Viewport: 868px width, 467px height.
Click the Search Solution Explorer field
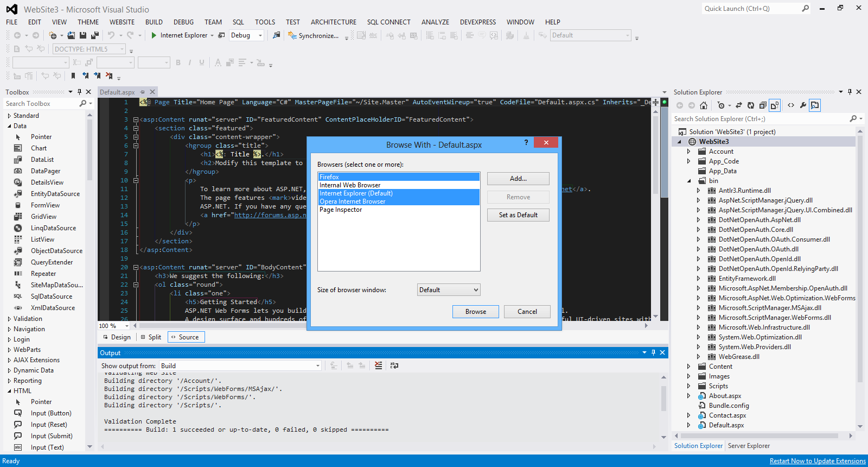click(759, 119)
